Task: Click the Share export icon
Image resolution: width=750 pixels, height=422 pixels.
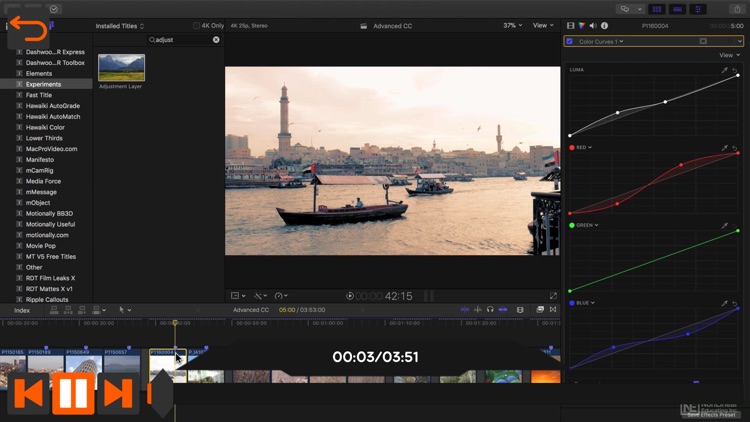Action: tap(737, 9)
